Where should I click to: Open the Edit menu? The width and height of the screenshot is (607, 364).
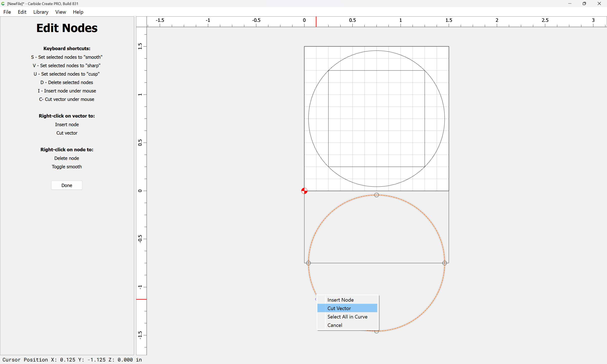[x=22, y=12]
